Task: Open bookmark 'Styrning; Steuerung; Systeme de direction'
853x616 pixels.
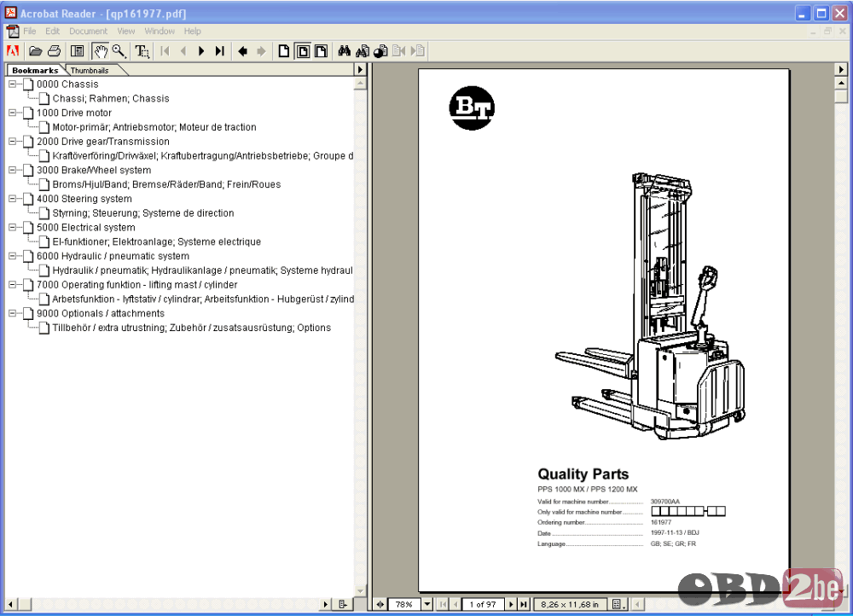Action: (143, 213)
